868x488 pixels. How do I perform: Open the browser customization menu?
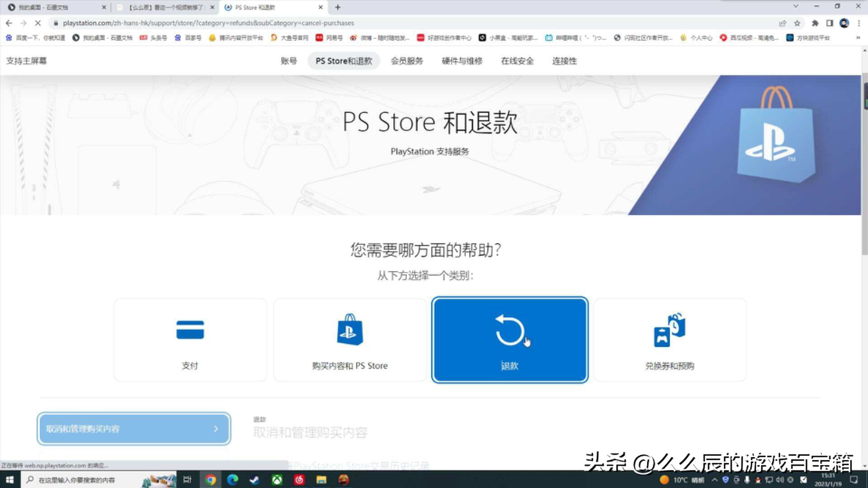click(860, 23)
